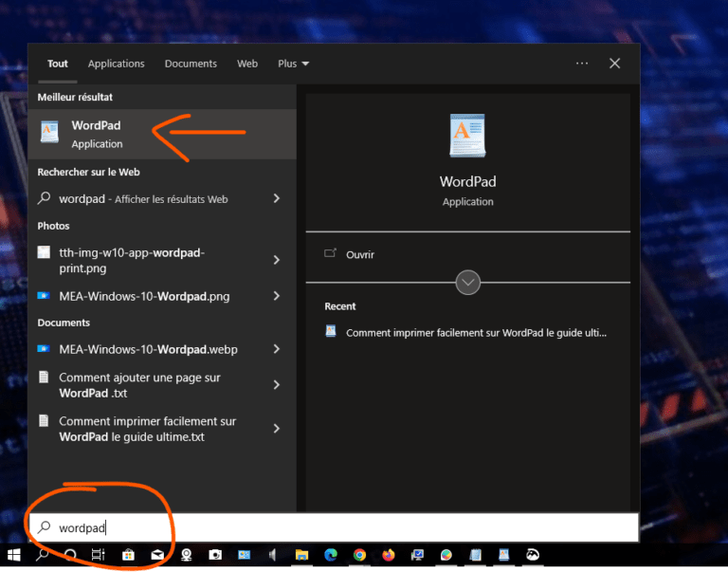This screenshot has height=572, width=728.
Task: Open the speaker icon on taskbar
Action: tap(273, 555)
